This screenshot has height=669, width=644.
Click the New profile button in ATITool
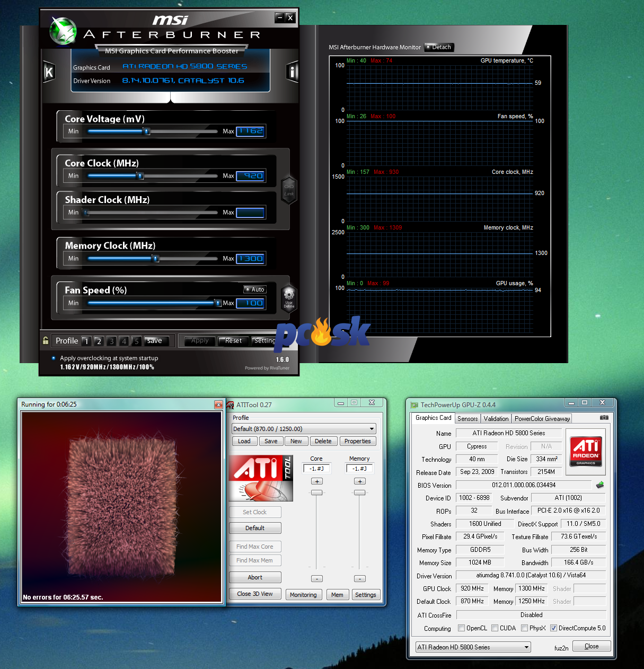pos(296,441)
